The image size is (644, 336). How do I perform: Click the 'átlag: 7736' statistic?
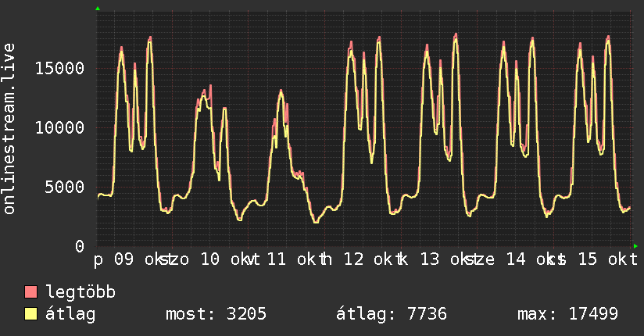pyautogui.click(x=392, y=314)
